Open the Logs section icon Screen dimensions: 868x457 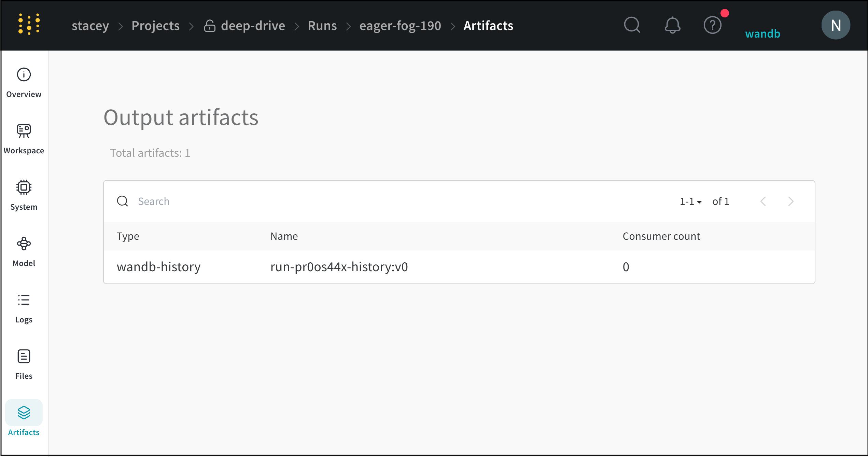[x=24, y=300]
